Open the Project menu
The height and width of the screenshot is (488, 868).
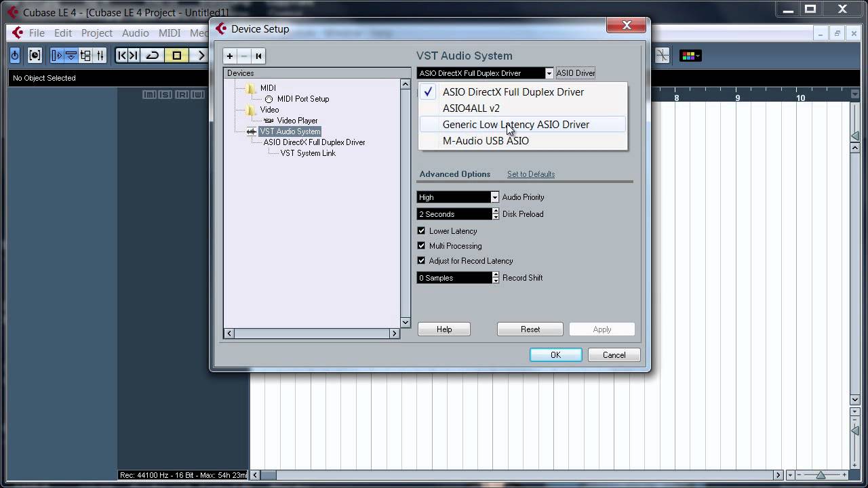[97, 33]
